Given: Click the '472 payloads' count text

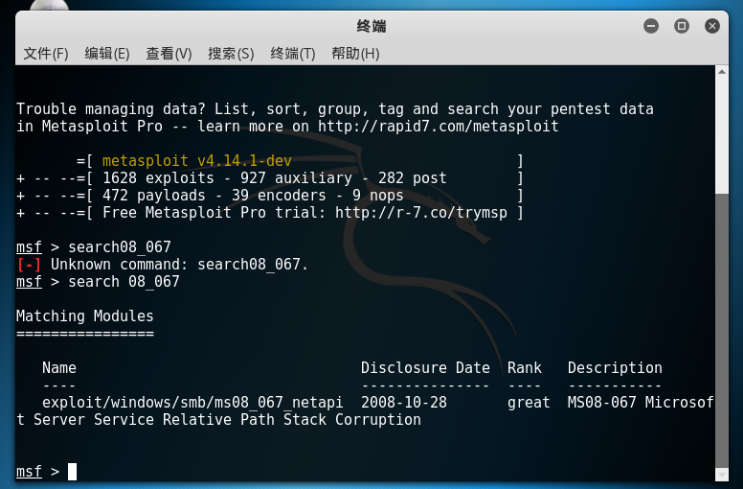Looking at the screenshot, I should [154, 196].
